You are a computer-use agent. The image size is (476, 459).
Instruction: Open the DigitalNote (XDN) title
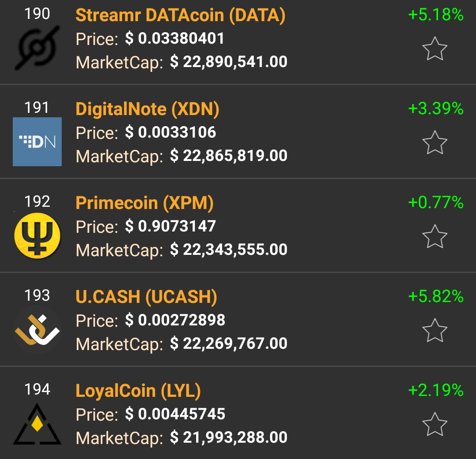pos(147,109)
